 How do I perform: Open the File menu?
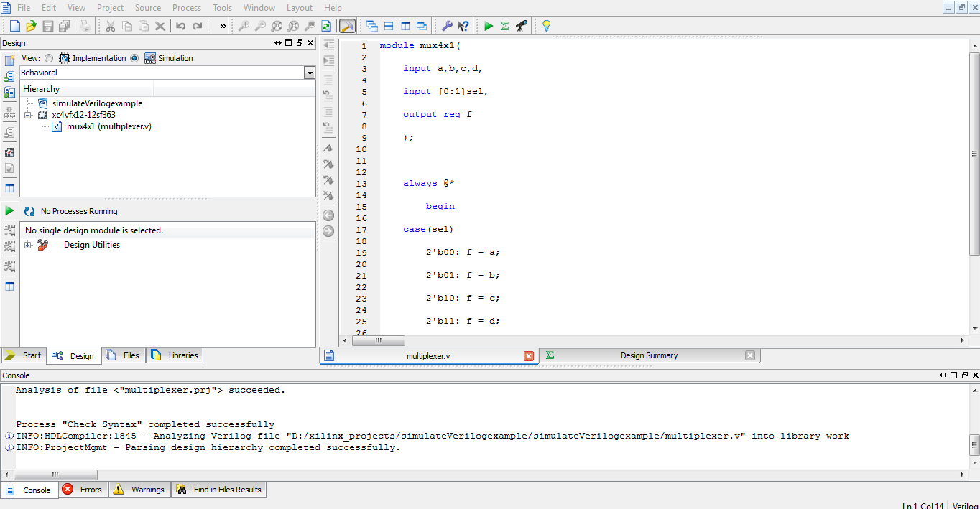pos(24,8)
